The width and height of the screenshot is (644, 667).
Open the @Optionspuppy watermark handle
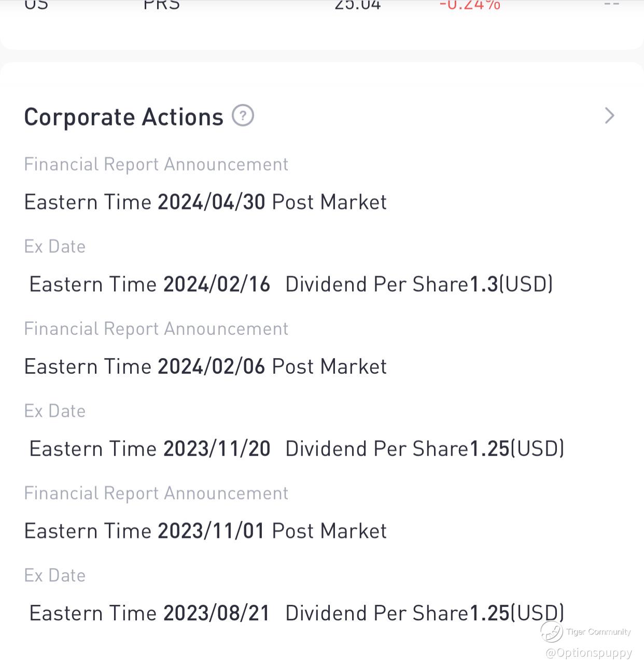point(589,652)
